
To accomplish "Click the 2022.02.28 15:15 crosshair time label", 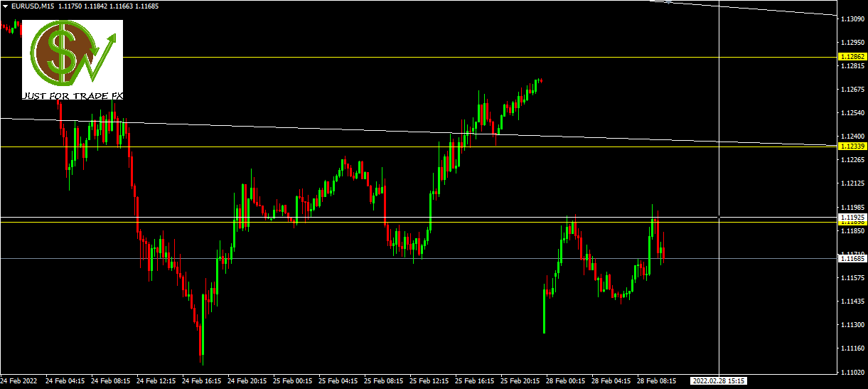I will 719,381.
